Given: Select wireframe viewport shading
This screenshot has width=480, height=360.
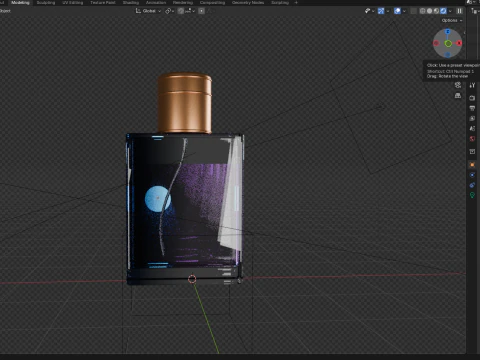Looking at the screenshot, I should pyautogui.click(x=422, y=11).
